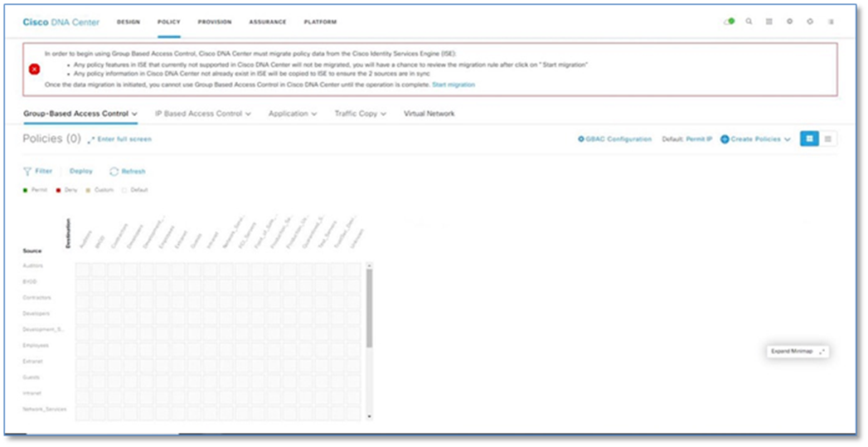
Task: Open the Create Policies dropdown chevron
Action: [x=788, y=139]
